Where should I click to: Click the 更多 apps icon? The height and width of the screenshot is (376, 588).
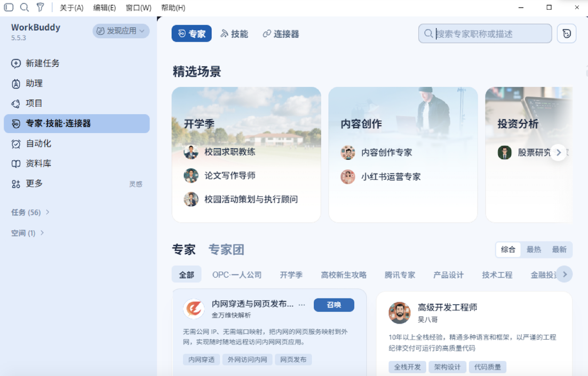(x=16, y=183)
